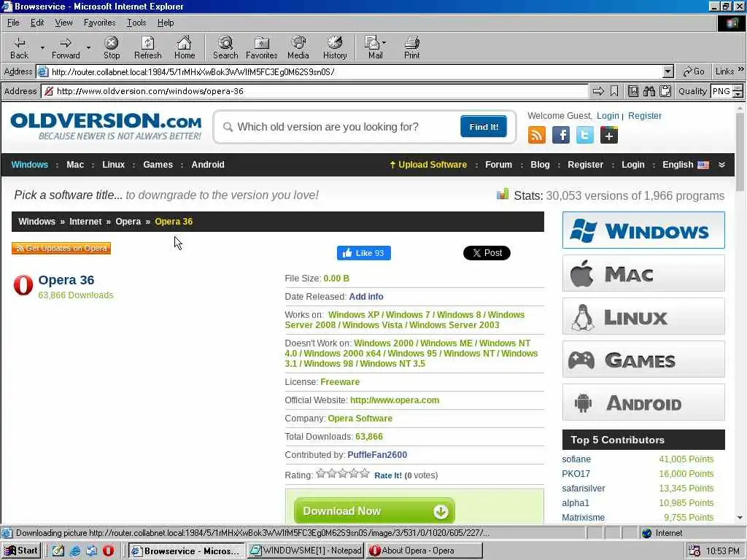The width and height of the screenshot is (747, 560).
Task: Click the page vertical scrollbar down arrow
Action: (x=740, y=518)
